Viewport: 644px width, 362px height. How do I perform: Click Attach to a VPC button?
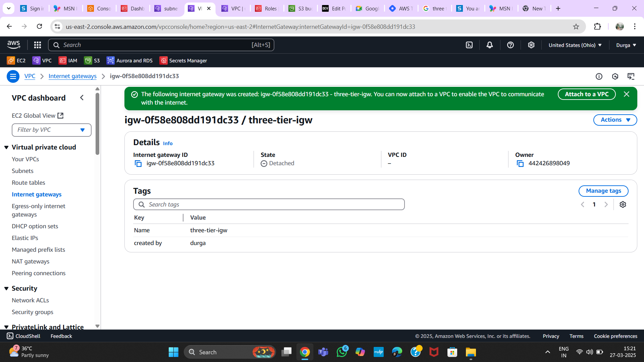[587, 94]
